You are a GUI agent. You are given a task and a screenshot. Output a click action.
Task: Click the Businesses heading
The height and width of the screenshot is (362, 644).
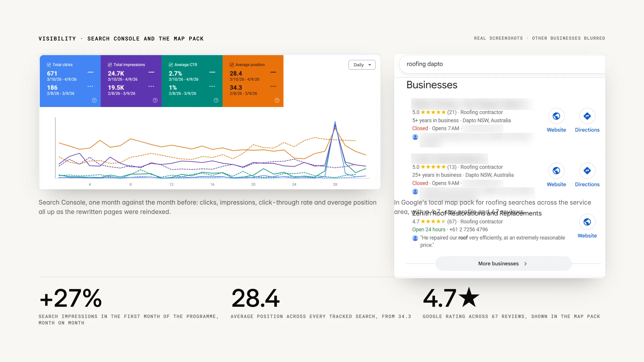pos(432,85)
